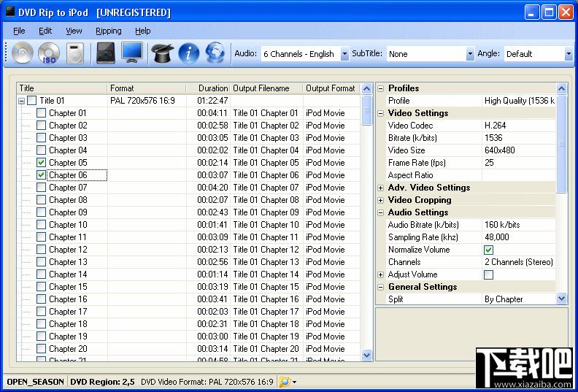
Task: Collapse the Video Settings section
Action: pos(380,113)
